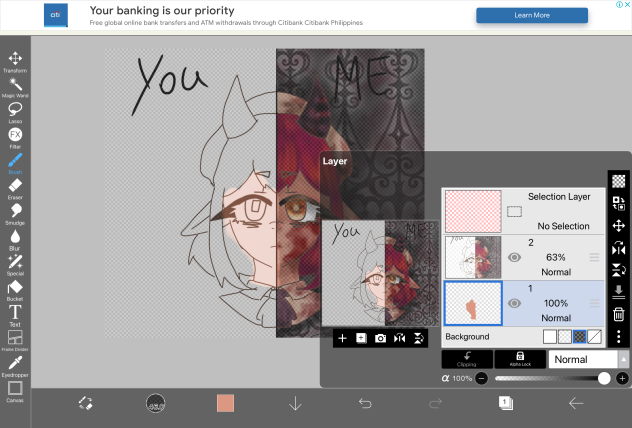This screenshot has width=632, height=428.
Task: Open the Canvas tool
Action: [x=15, y=389]
